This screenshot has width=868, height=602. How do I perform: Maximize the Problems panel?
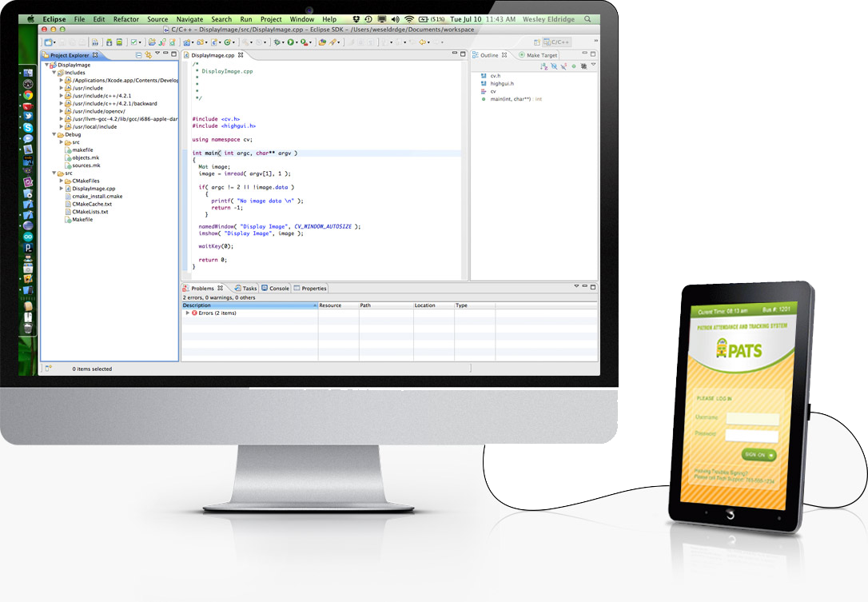[593, 287]
